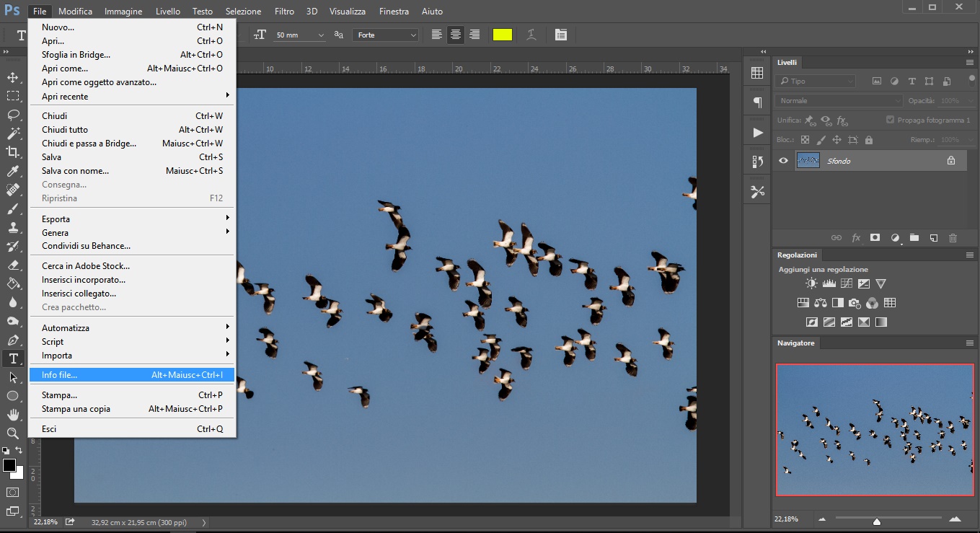Select the Healing Brush bandage tool
This screenshot has width=980, height=533.
point(13,190)
